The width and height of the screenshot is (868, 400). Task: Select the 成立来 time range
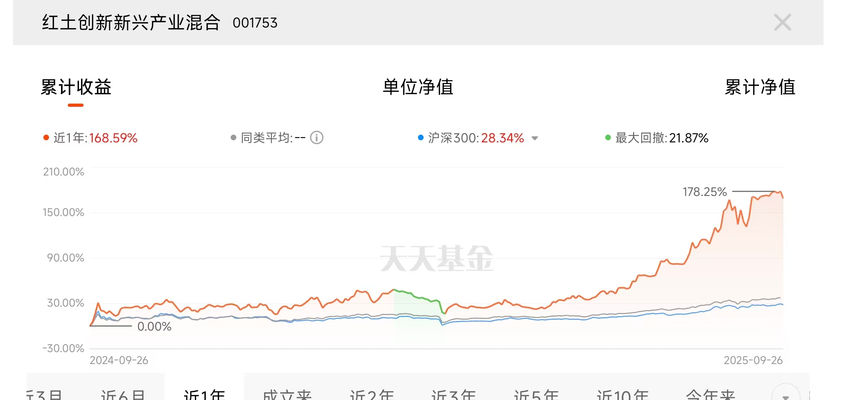click(x=287, y=395)
